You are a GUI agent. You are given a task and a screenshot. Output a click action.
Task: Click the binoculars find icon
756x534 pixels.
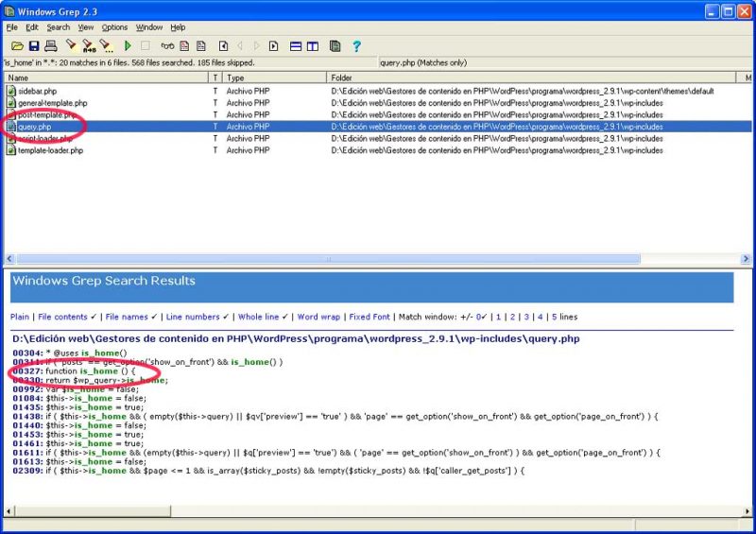pos(167,45)
